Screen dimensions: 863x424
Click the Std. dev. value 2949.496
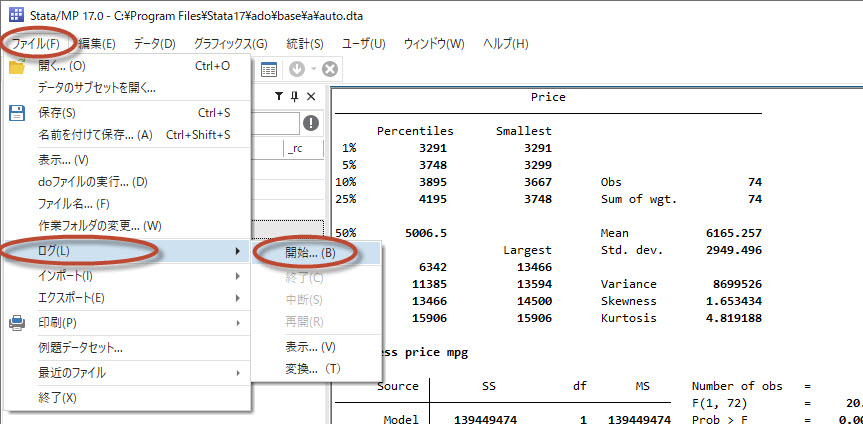coord(734,251)
